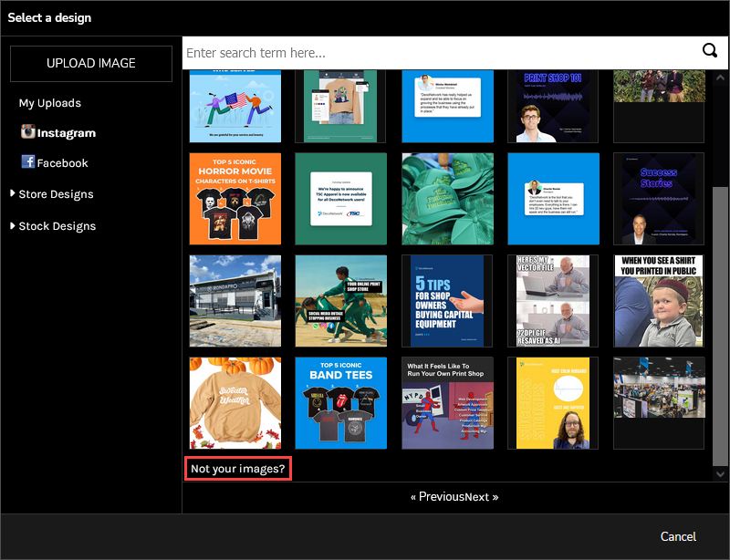Expand the Stock Designs tree arrow
The height and width of the screenshot is (560, 730).
13,226
